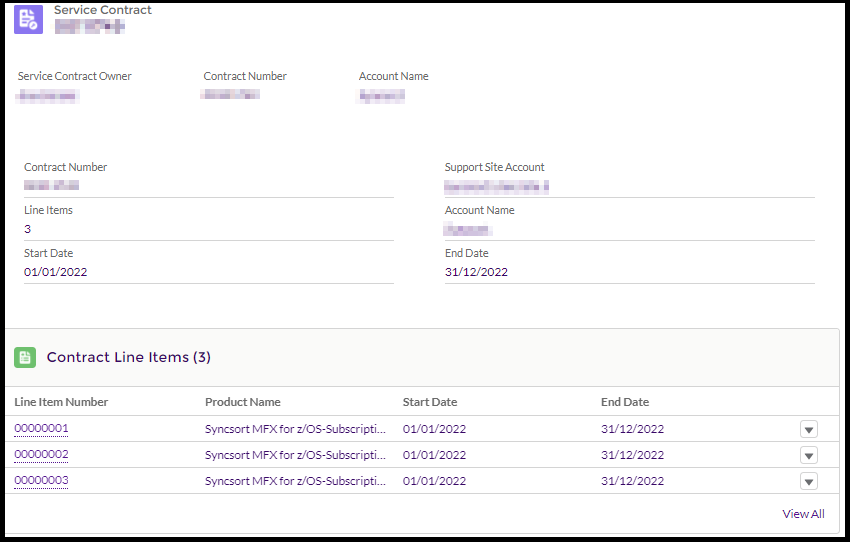851x542 pixels.
Task: Open the Support Site Account value link
Action: [x=497, y=187]
